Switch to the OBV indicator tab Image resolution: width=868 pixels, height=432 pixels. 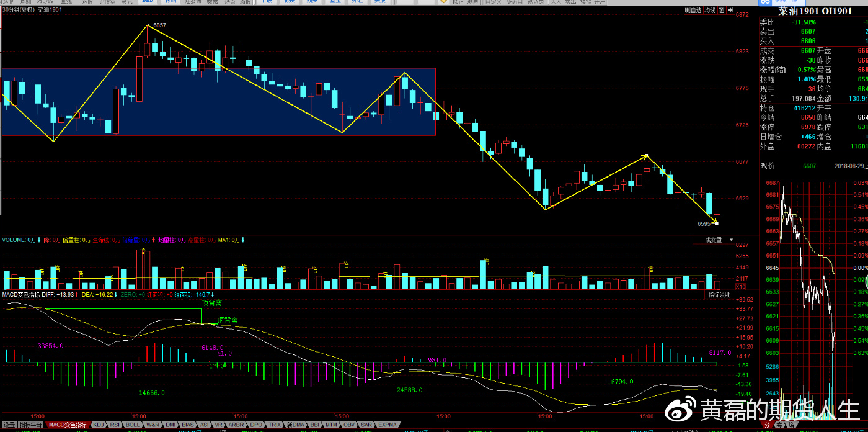pyautogui.click(x=350, y=425)
